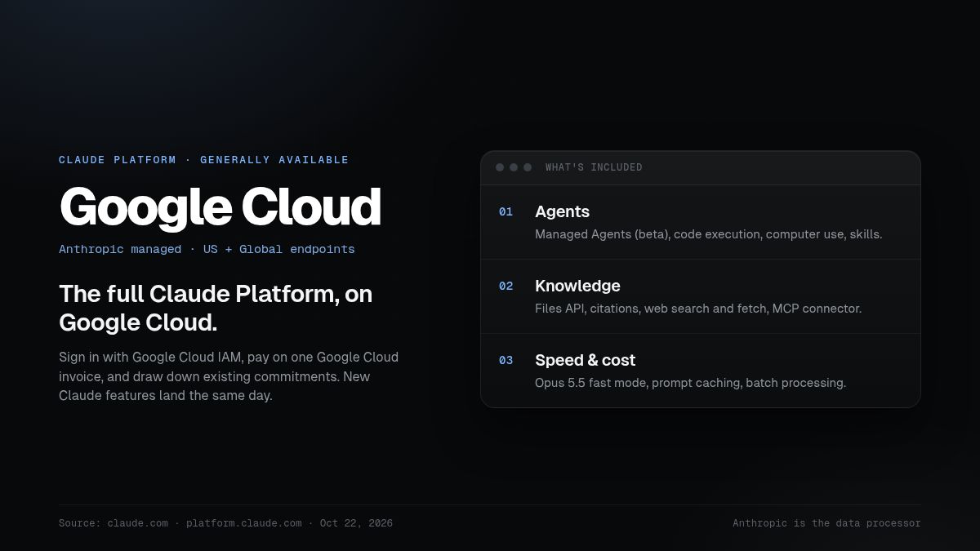
Task: Click the "Anthropic is the data processor" footer note
Action: [x=826, y=523]
